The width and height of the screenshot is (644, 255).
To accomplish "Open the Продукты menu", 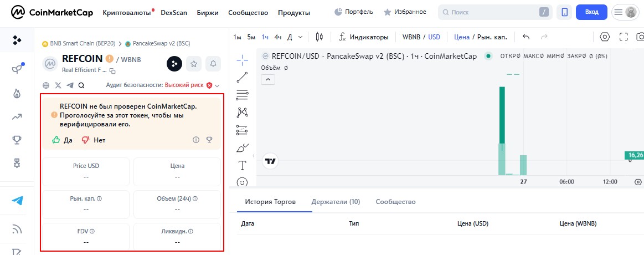I will pos(294,13).
